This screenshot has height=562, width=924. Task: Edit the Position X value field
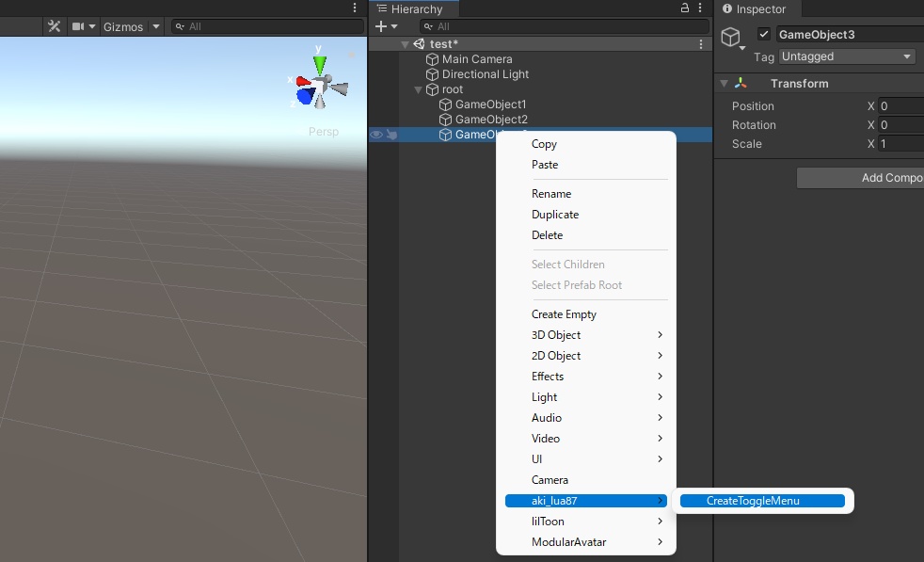[901, 106]
